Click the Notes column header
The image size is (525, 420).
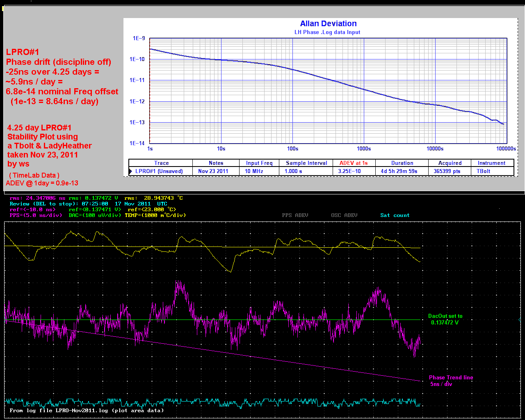pyautogui.click(x=216, y=163)
